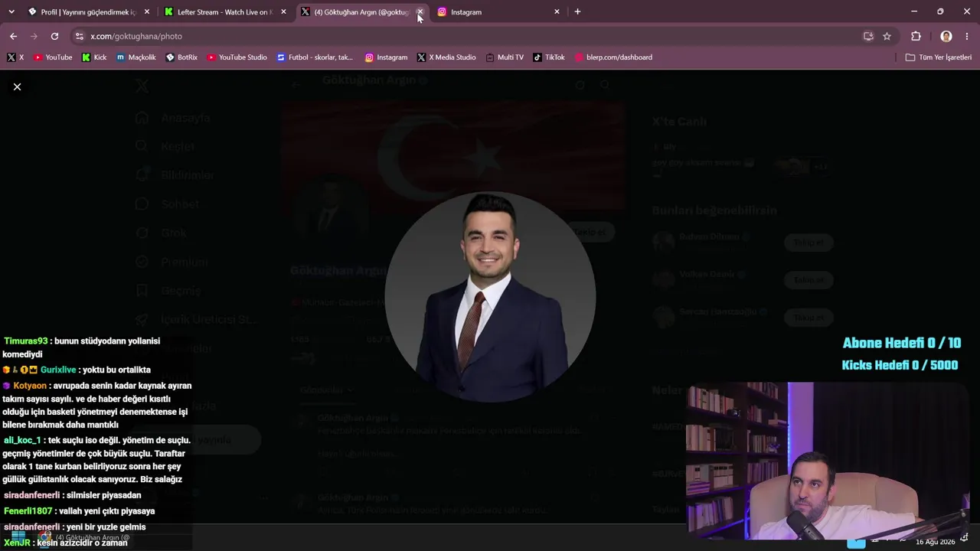This screenshot has width=980, height=551.
Task: Open the X bookmark
Action: [x=15, y=57]
